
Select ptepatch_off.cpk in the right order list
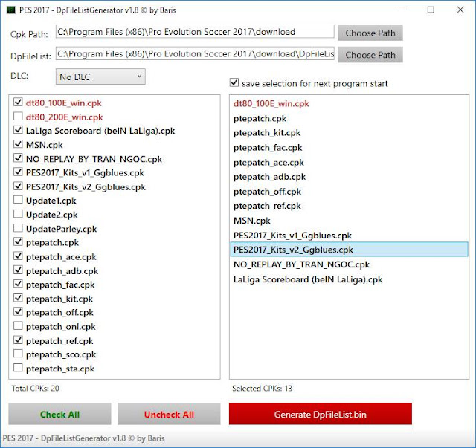click(x=349, y=192)
